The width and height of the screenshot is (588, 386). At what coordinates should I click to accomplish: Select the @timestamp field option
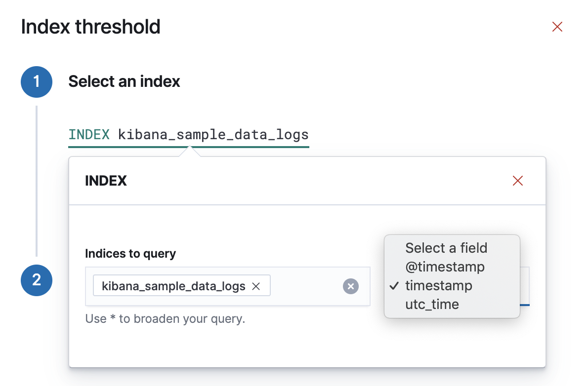pos(445,267)
